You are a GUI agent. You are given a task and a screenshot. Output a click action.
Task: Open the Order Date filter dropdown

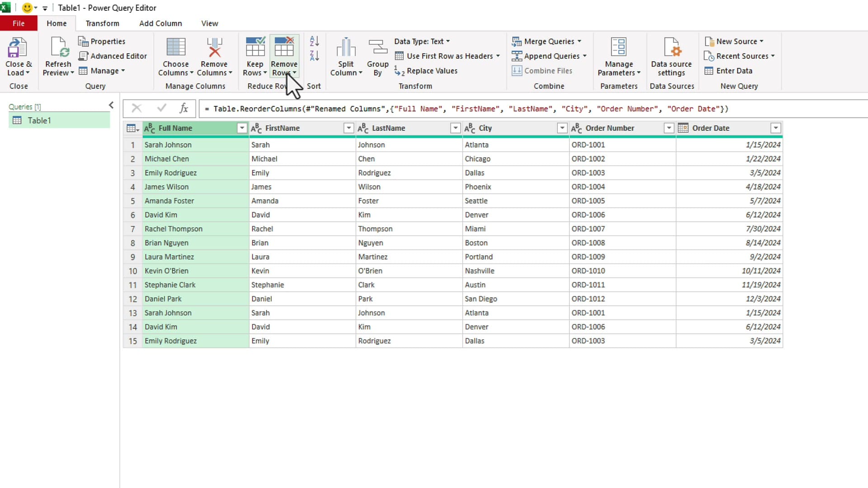coord(776,128)
